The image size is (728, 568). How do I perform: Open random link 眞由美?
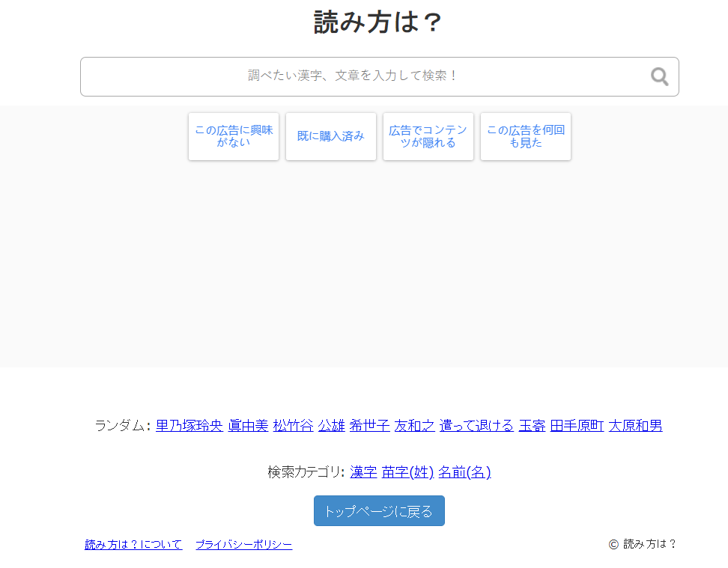248,426
